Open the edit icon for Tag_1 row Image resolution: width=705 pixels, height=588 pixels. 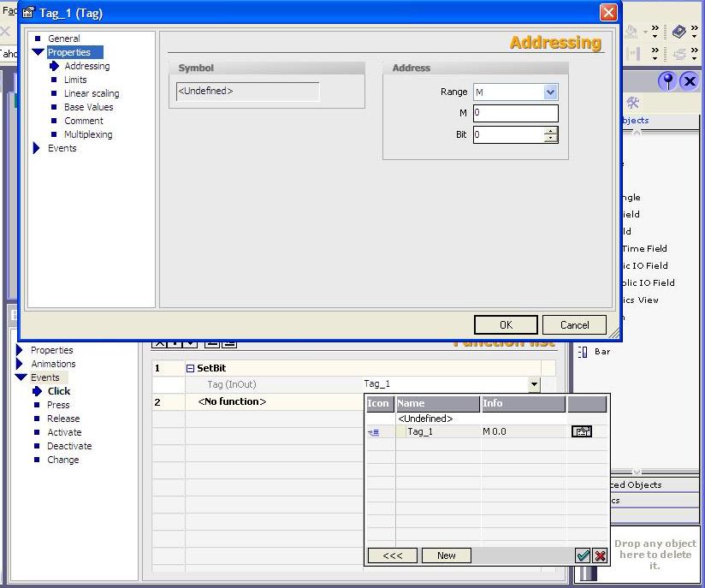581,432
